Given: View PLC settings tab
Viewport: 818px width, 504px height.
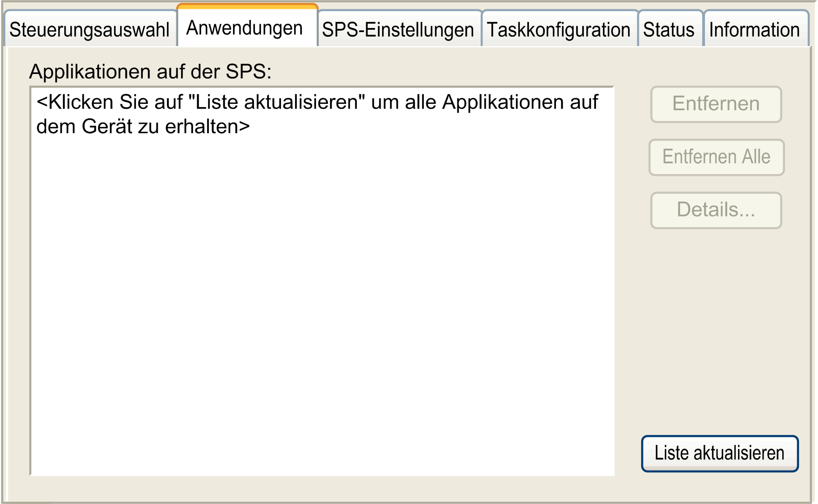Looking at the screenshot, I should 398,30.
